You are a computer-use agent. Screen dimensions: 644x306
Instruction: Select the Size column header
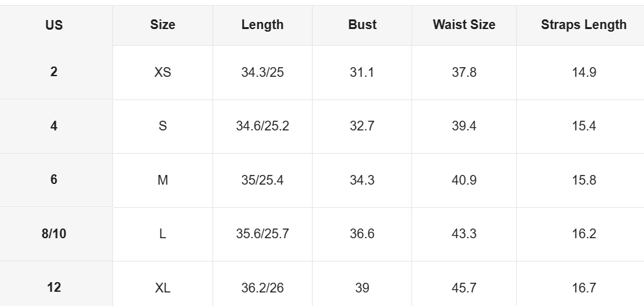coord(163,25)
